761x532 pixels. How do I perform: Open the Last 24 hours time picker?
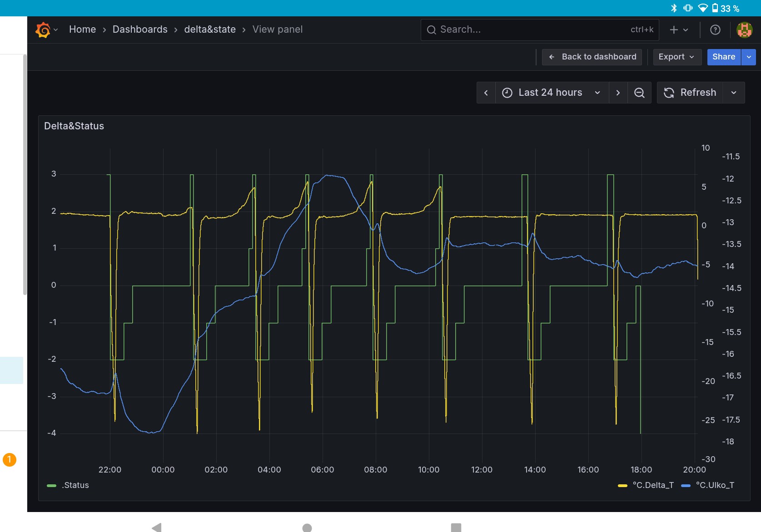551,93
